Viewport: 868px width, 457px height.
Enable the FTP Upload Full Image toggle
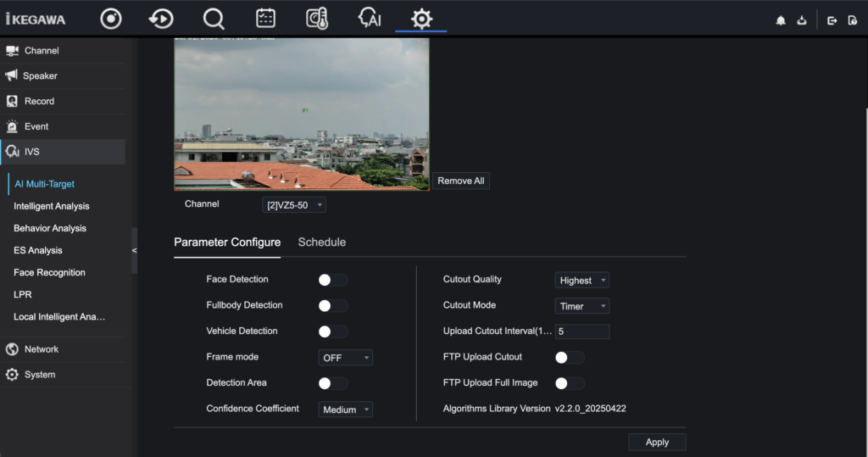pos(570,382)
